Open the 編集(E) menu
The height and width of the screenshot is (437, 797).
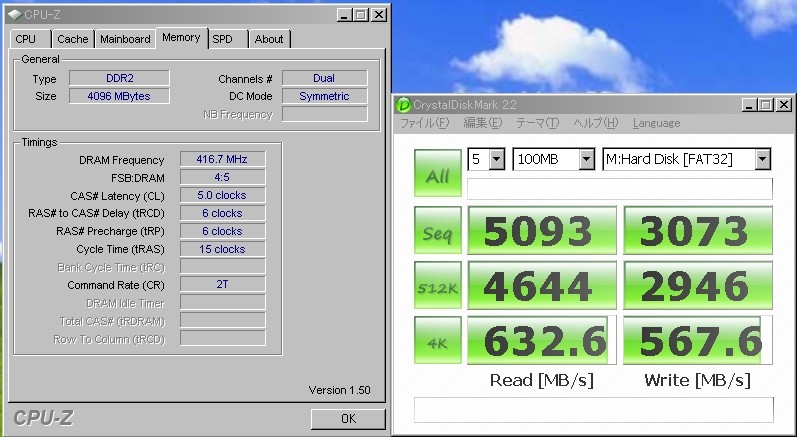(482, 123)
